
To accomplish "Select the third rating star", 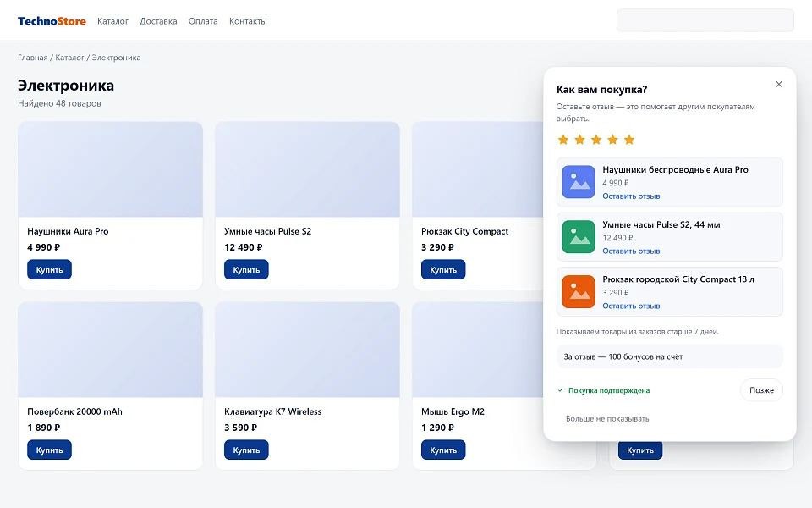I will [596, 140].
